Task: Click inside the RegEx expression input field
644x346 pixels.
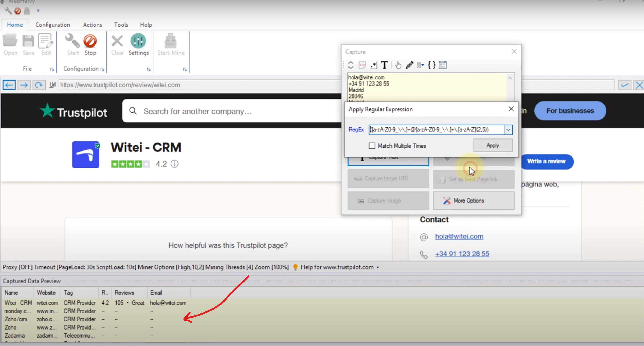Action: tap(436, 130)
